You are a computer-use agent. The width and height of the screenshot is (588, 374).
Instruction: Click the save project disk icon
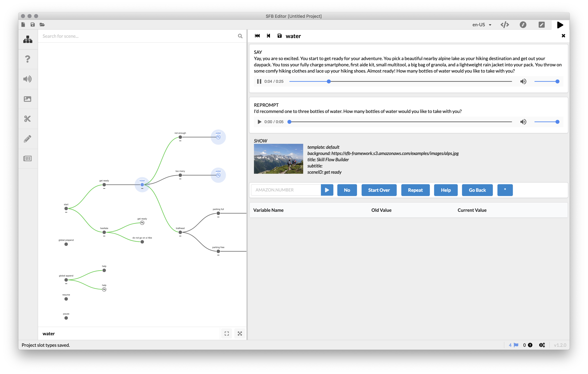pos(32,24)
